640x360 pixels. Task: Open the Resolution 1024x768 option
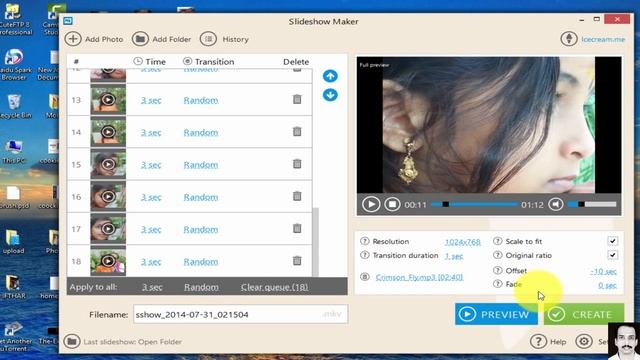click(x=463, y=242)
